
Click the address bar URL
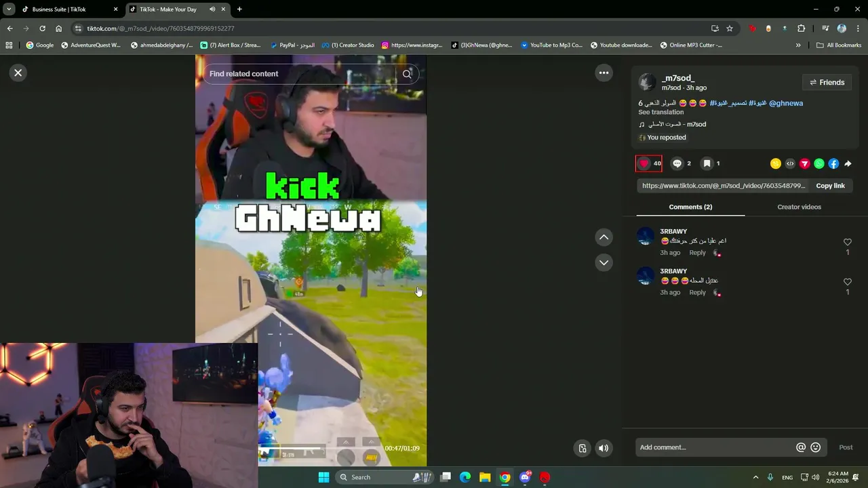click(161, 28)
